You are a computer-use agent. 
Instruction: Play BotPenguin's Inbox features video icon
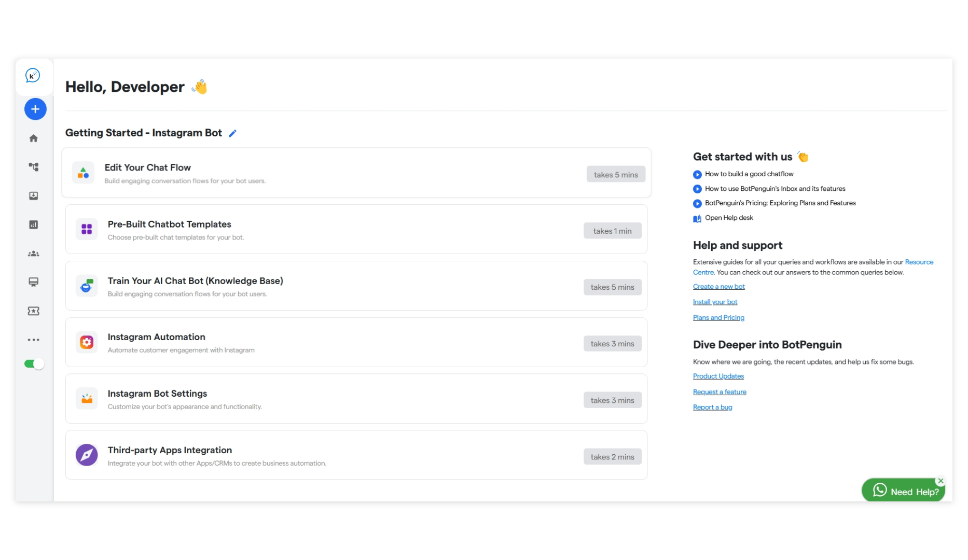pos(697,189)
